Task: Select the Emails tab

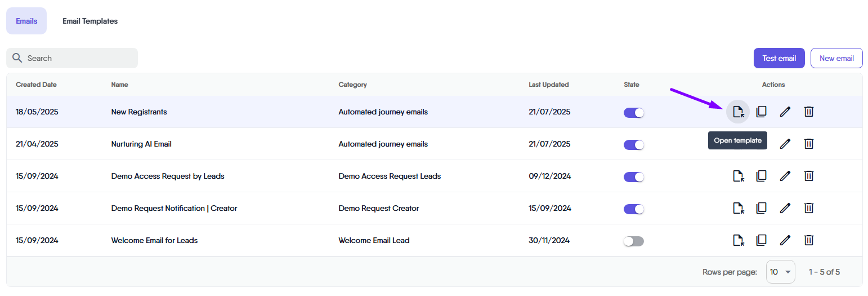Action: [x=26, y=21]
